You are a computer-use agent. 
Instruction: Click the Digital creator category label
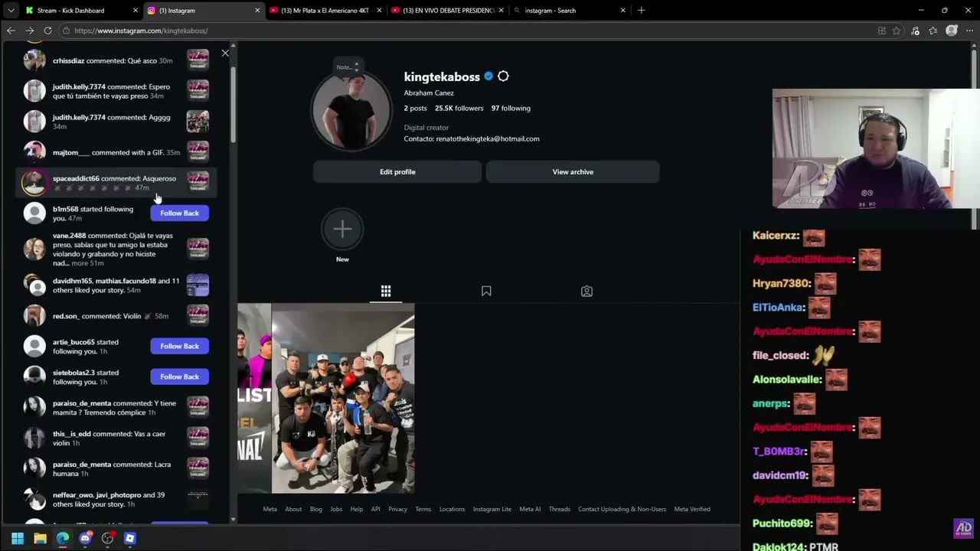coord(426,128)
